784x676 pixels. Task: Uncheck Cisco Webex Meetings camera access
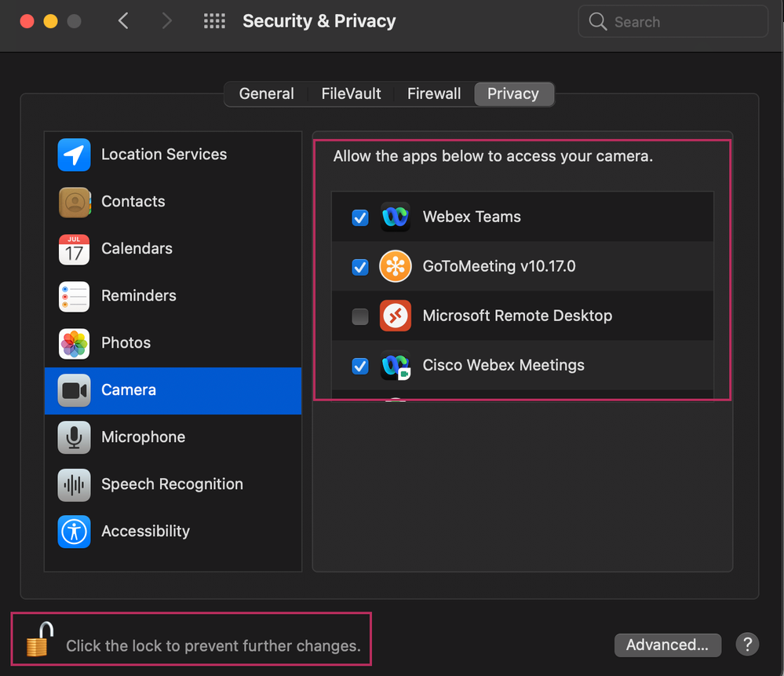(x=360, y=366)
